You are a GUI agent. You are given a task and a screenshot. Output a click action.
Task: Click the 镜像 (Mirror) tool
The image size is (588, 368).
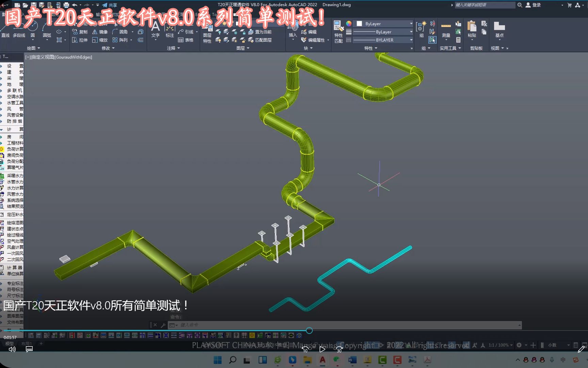pyautogui.click(x=100, y=32)
